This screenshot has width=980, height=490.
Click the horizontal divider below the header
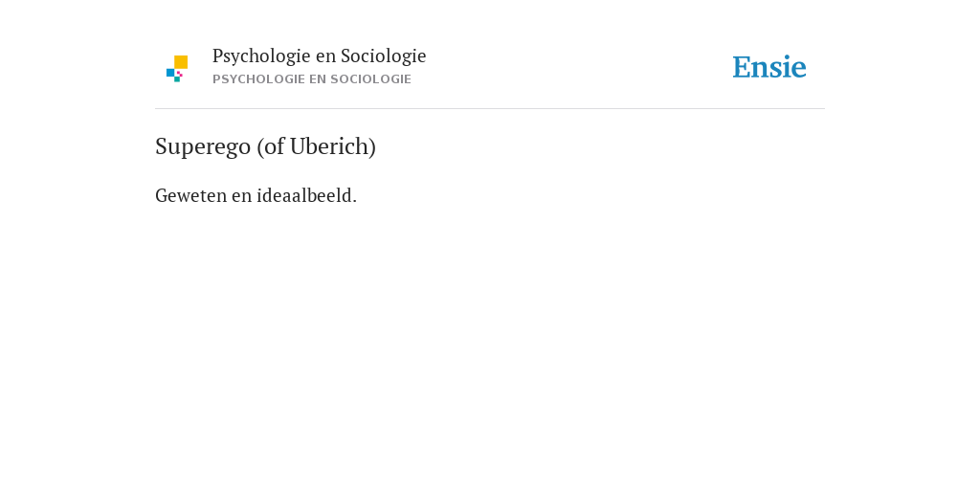[490, 109]
